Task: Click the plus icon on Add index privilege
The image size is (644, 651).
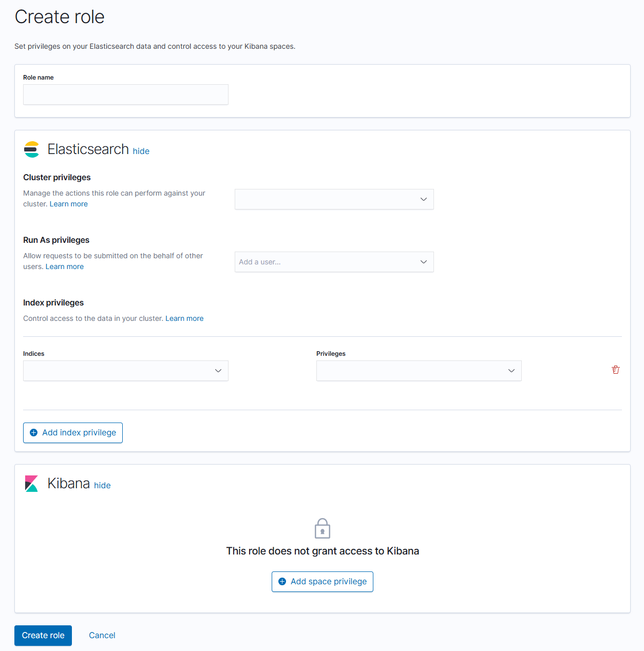Action: tap(34, 433)
